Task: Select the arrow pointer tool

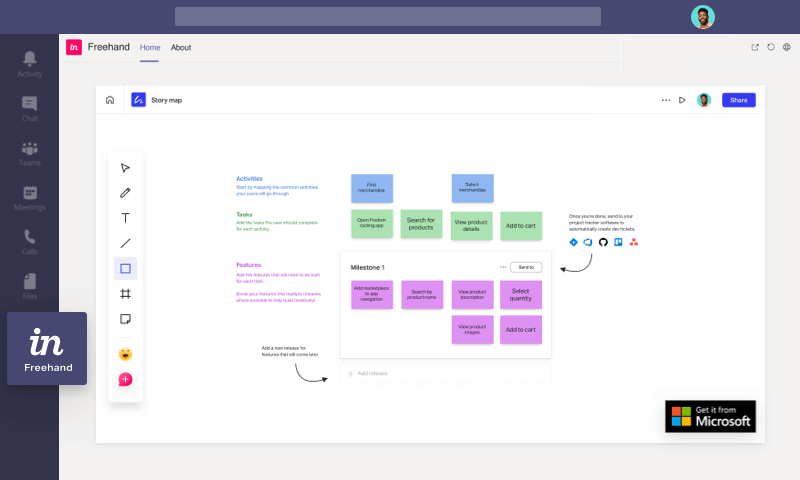Action: (125, 168)
